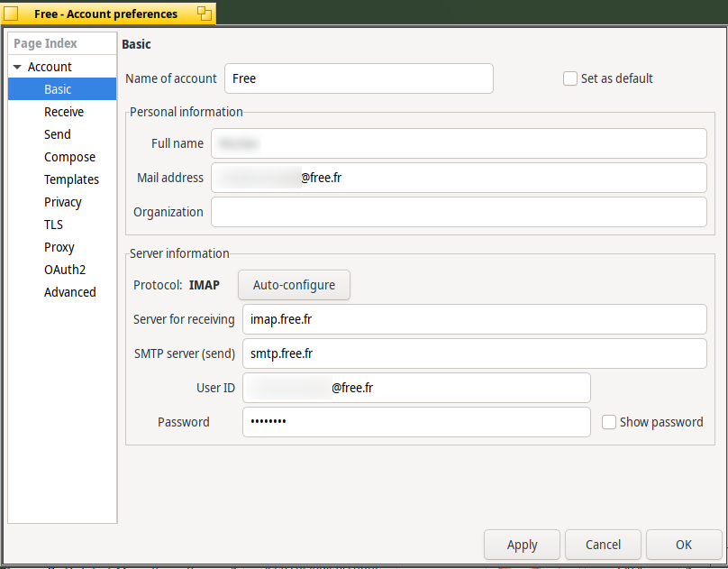Viewport: 728px width, 569px height.
Task: Click the 'IMAP' protocol text
Action: click(205, 285)
